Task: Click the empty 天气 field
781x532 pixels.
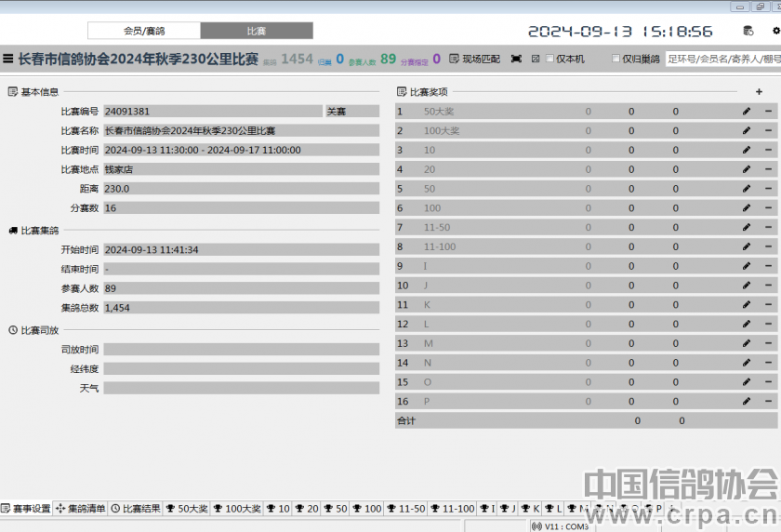Action: [242, 388]
